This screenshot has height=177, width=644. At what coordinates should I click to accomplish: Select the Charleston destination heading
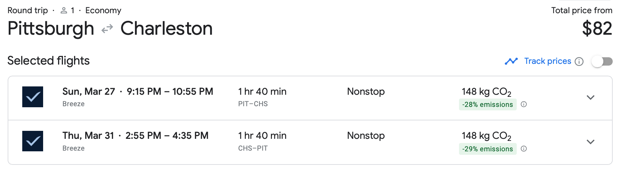point(167,28)
